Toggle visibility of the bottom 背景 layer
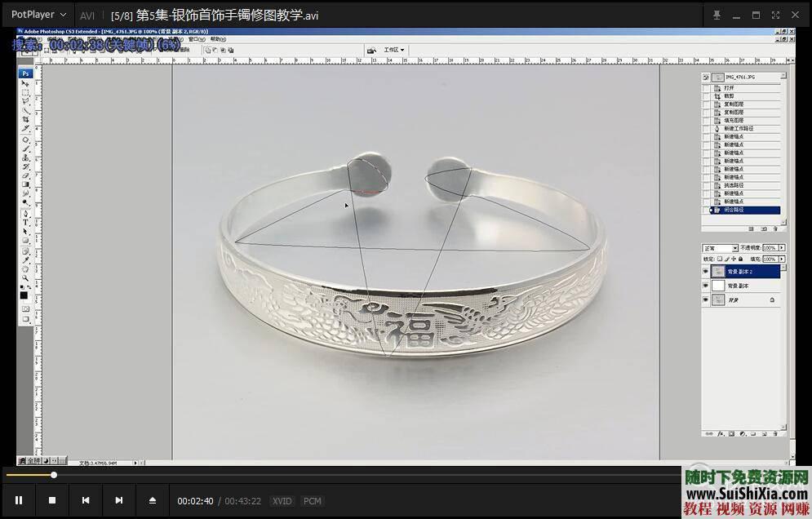 (706, 300)
